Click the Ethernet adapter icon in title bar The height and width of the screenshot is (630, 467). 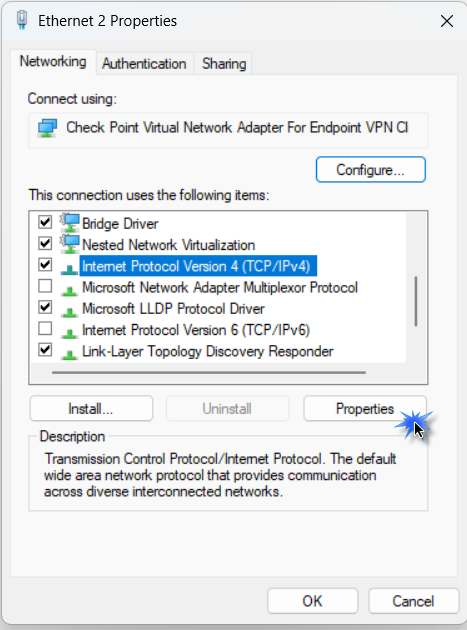22,20
